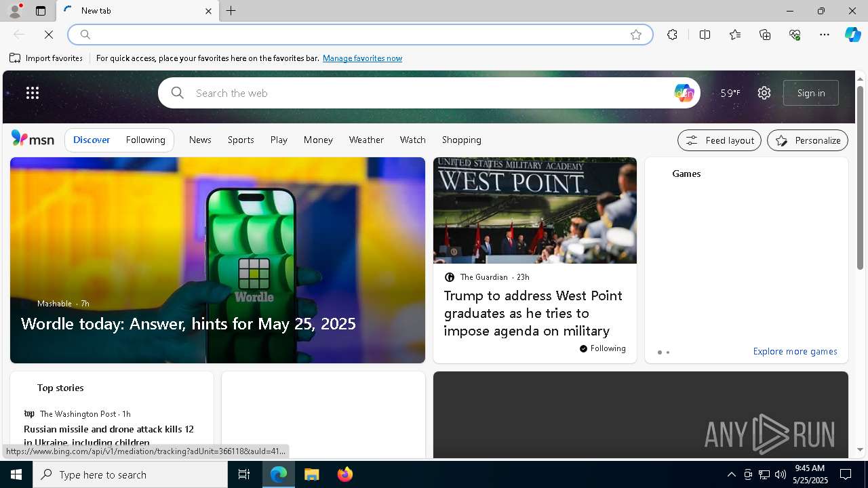This screenshot has width=868, height=488.
Task: Open the West Point article image
Action: tap(535, 211)
